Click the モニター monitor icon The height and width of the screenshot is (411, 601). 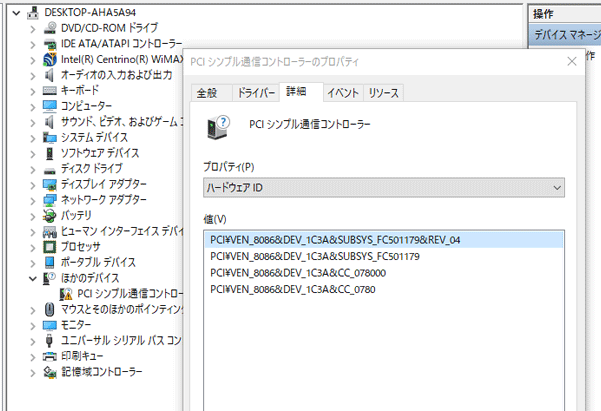pos(50,325)
